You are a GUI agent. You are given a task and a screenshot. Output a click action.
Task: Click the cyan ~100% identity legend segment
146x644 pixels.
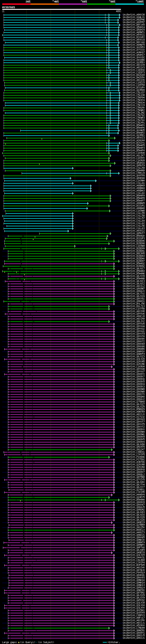click(130, 4)
